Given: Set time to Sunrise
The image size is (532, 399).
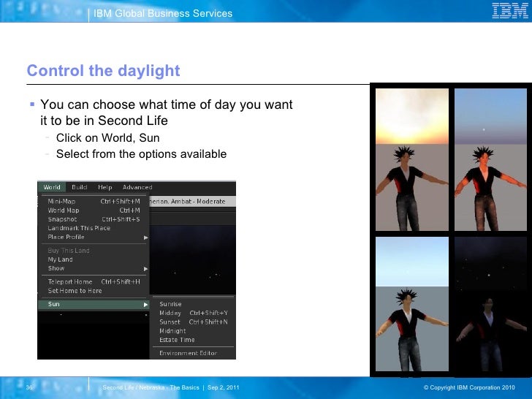Looking at the screenshot, I should [x=193, y=304].
